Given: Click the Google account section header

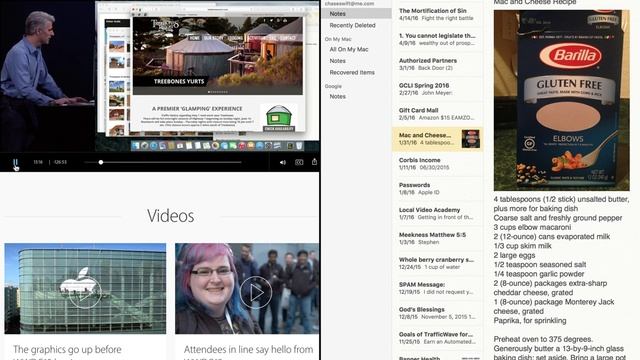Looking at the screenshot, I should (x=333, y=87).
